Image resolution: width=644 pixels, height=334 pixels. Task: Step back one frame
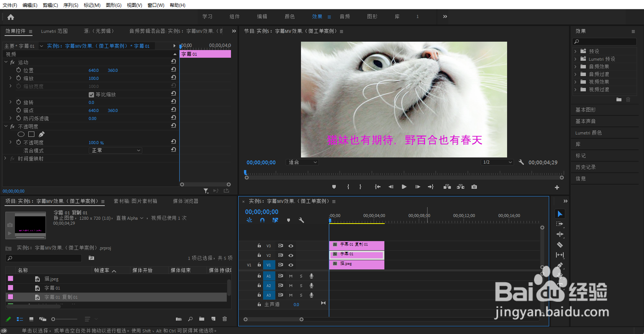coord(391,187)
